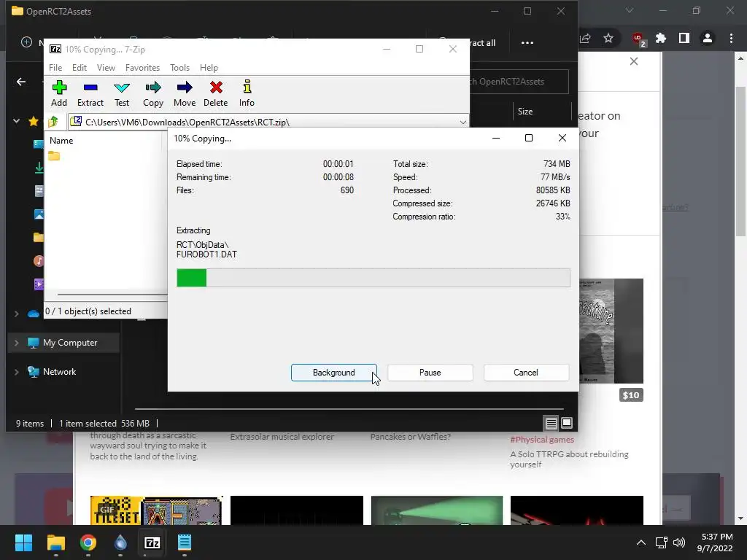This screenshot has height=560, width=747.
Task: Open the View menu in 7-Zip
Action: tap(106, 68)
